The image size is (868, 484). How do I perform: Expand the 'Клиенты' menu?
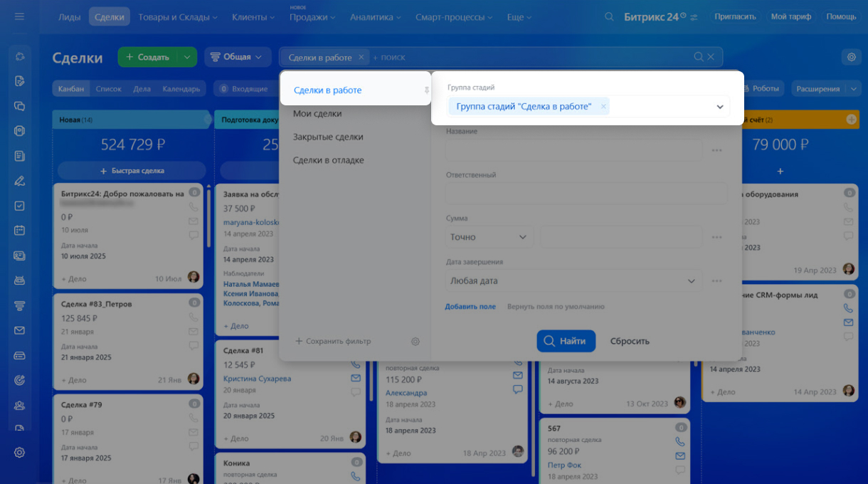[253, 16]
